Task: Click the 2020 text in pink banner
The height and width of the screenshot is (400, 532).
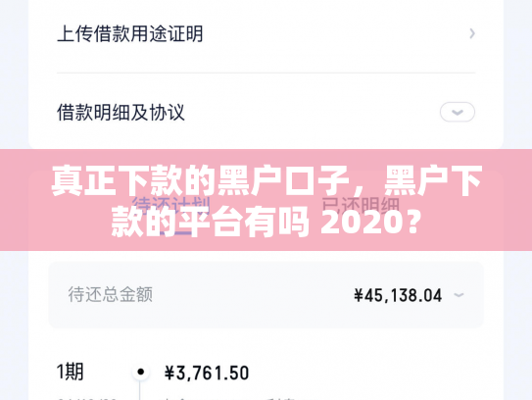Action: (363, 222)
